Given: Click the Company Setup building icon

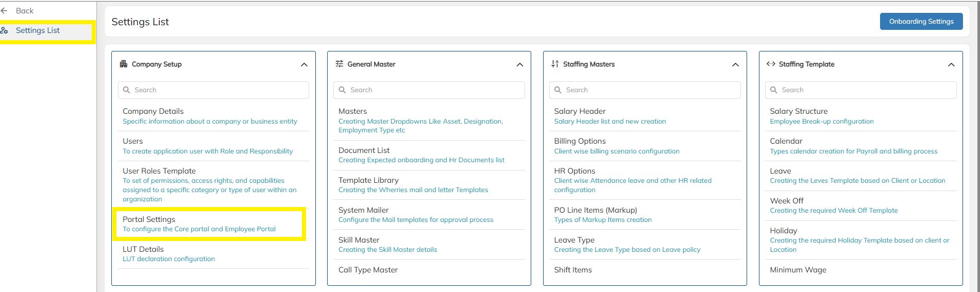Looking at the screenshot, I should [x=124, y=64].
